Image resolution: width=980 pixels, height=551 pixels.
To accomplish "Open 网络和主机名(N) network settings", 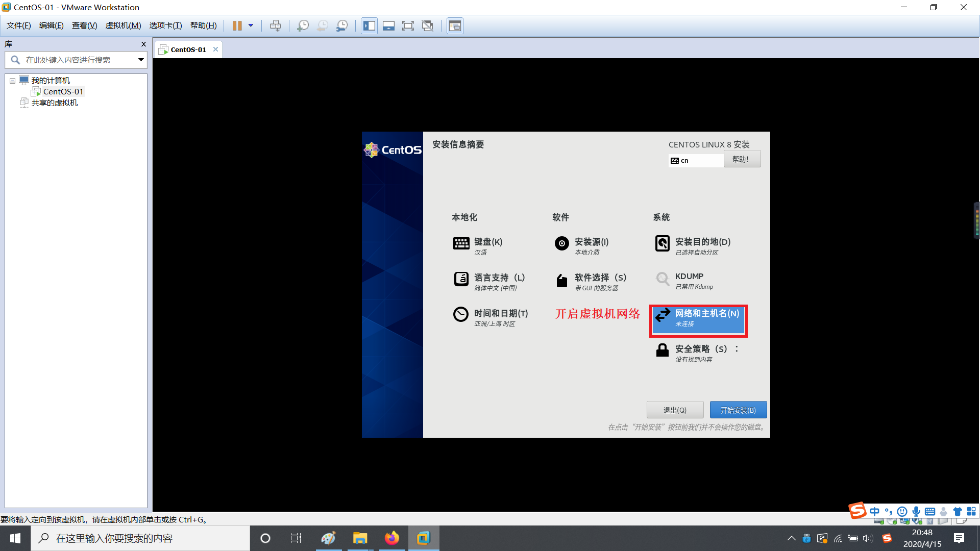I will (x=698, y=320).
